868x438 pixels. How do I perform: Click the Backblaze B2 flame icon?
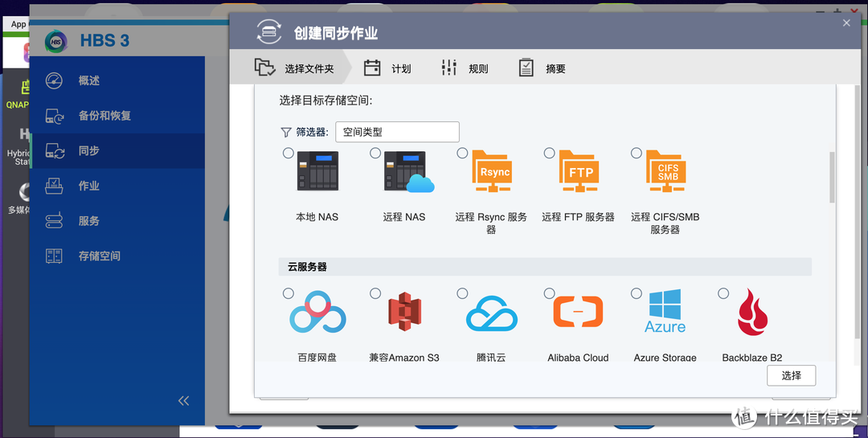click(x=752, y=313)
